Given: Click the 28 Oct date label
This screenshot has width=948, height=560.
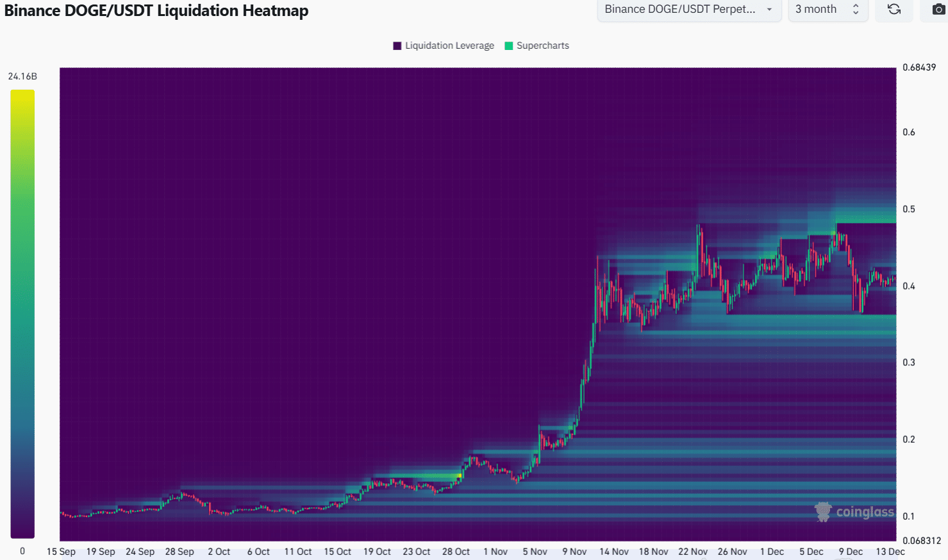Looking at the screenshot, I should click(x=456, y=552).
